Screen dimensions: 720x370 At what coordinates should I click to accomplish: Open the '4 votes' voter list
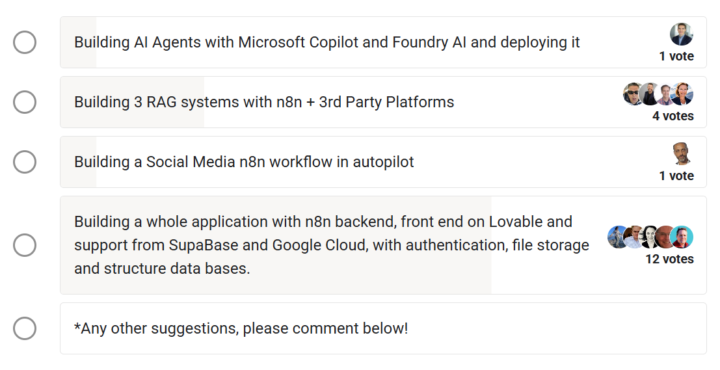coord(673,116)
